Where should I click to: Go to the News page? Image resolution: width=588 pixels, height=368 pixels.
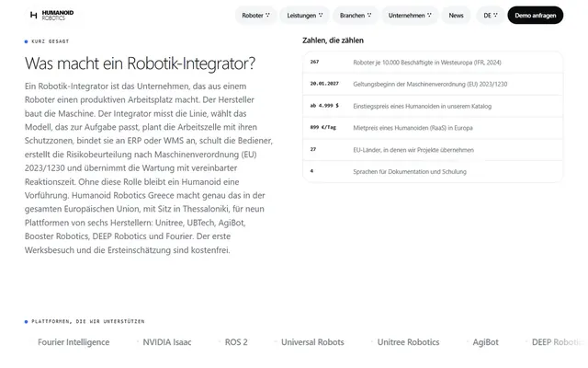[456, 16]
